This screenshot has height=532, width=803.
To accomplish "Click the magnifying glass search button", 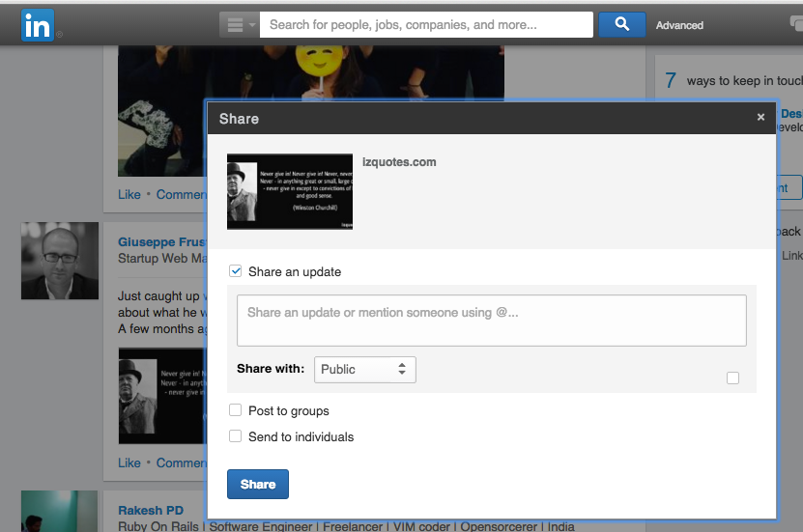I will click(x=621, y=25).
